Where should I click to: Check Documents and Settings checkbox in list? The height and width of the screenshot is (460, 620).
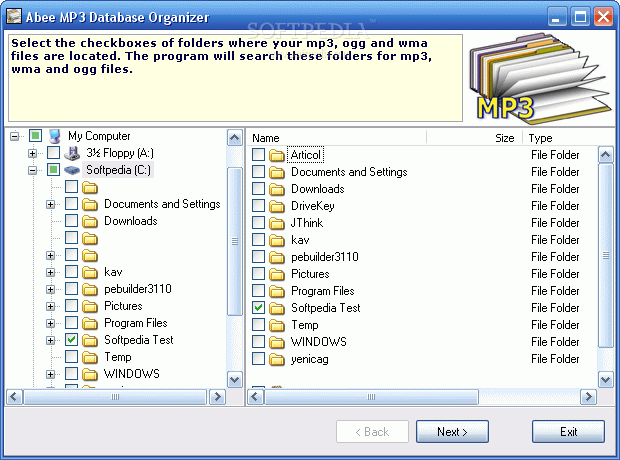point(258,172)
